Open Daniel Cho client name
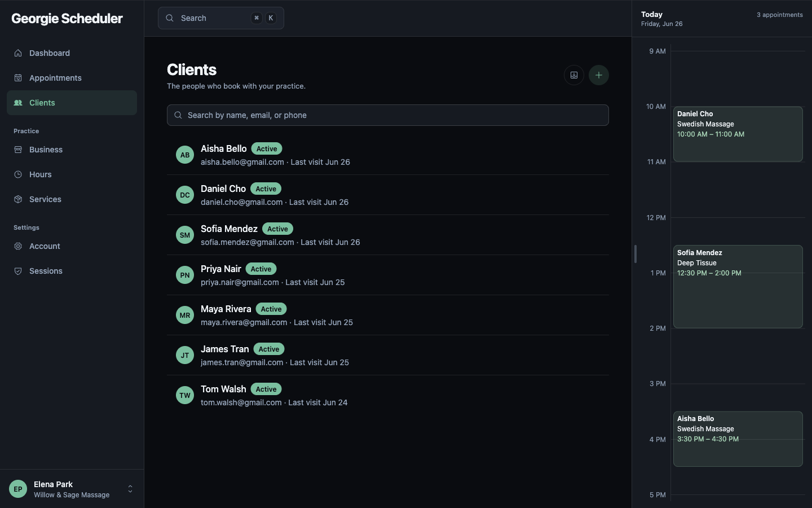Screen dimensions: 812x508 point(223,189)
